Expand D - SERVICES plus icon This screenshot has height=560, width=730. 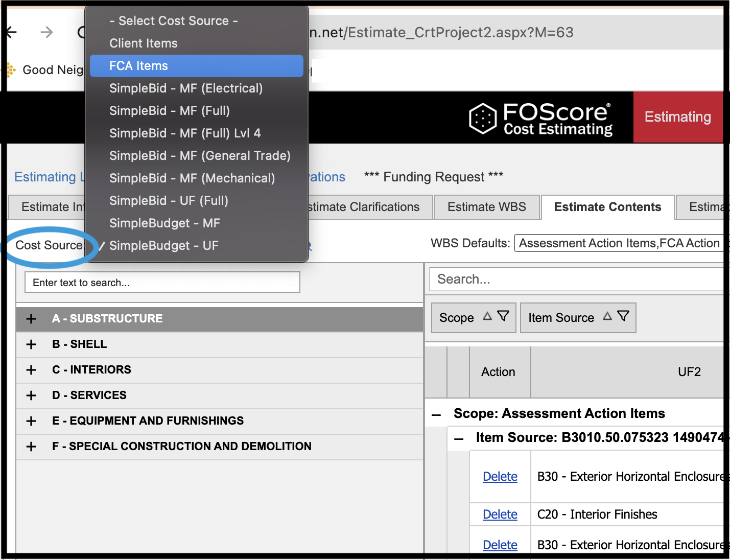coord(31,395)
